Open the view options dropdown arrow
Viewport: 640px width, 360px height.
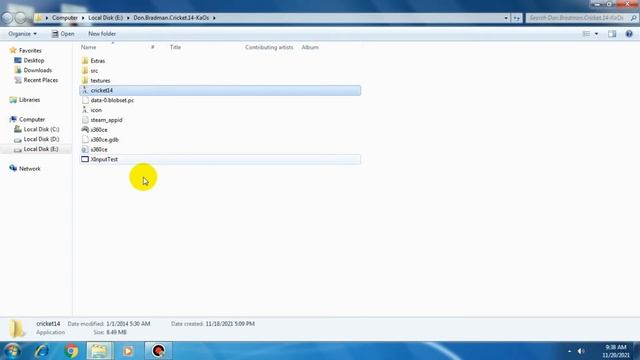596,34
